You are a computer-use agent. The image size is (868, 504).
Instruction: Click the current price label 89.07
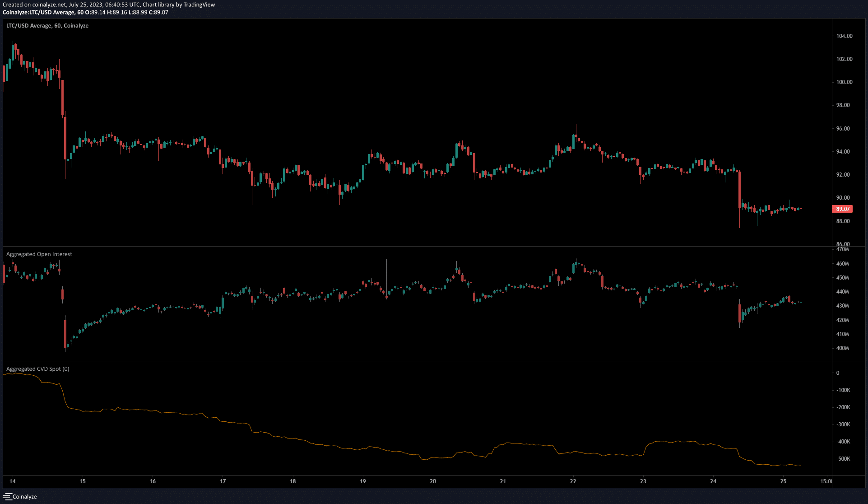point(842,209)
